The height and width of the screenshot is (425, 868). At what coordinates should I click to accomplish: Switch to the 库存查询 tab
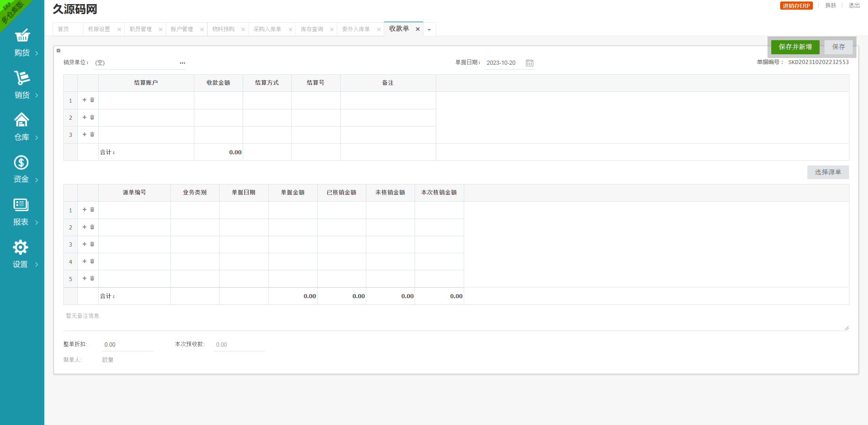pyautogui.click(x=312, y=29)
